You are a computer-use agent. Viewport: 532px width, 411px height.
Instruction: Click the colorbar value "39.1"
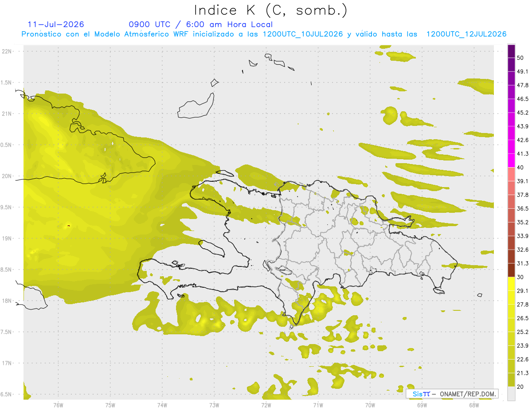click(x=523, y=182)
